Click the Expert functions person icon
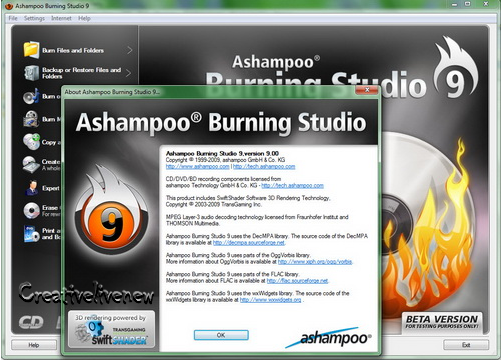 pyautogui.click(x=32, y=188)
